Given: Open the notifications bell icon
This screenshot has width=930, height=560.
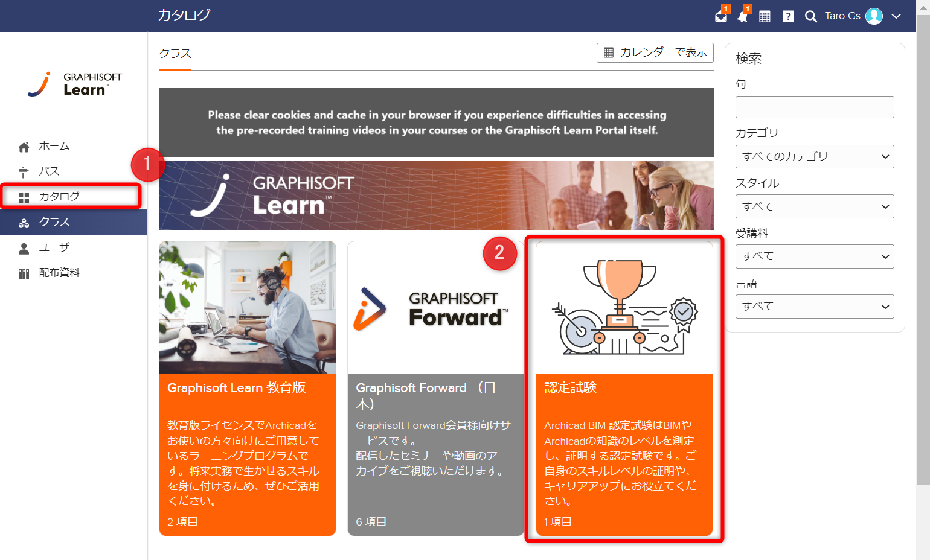Looking at the screenshot, I should (743, 16).
